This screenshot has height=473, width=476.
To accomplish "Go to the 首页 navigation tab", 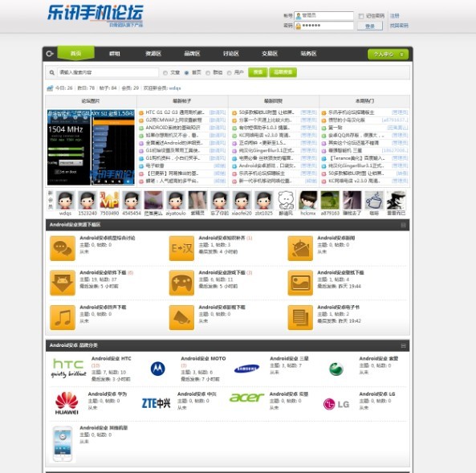I will (76, 54).
